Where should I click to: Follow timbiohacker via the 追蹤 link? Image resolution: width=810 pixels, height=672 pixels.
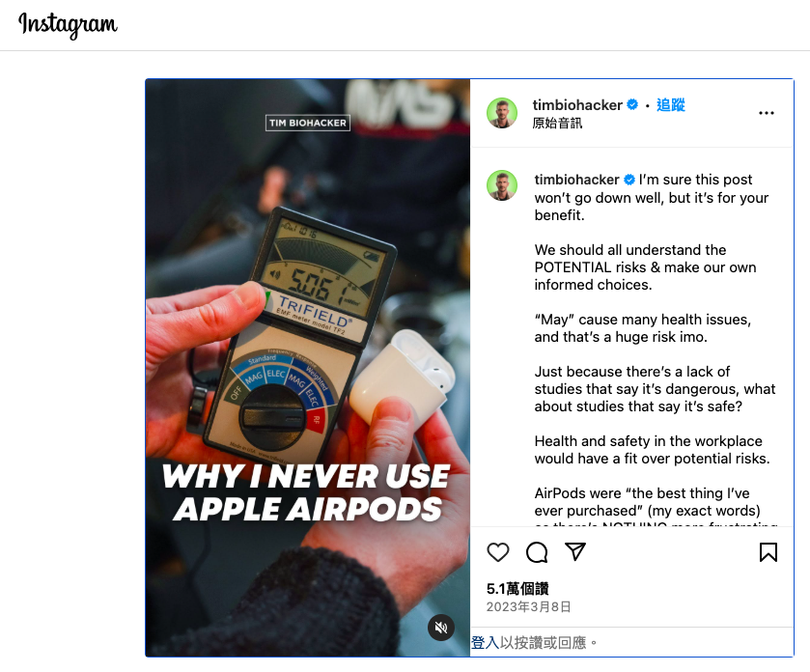671,105
